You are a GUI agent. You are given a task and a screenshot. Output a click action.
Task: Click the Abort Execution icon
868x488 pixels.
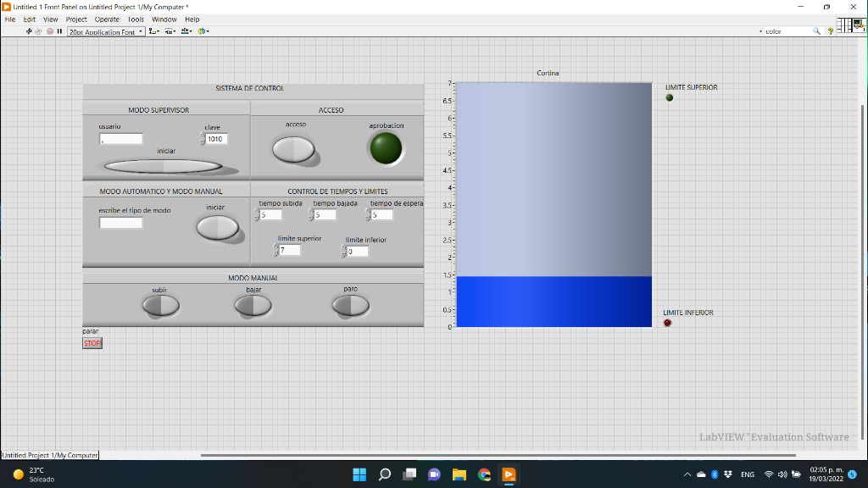coord(49,31)
